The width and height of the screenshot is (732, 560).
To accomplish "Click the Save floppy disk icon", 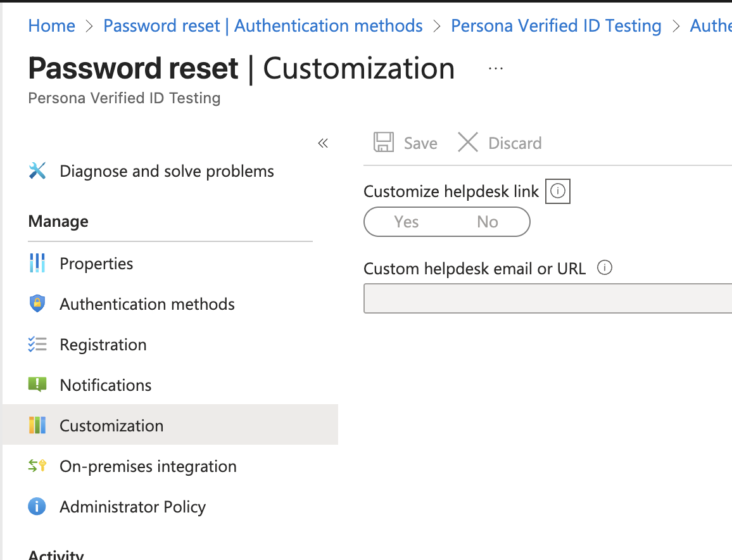I will (x=384, y=142).
